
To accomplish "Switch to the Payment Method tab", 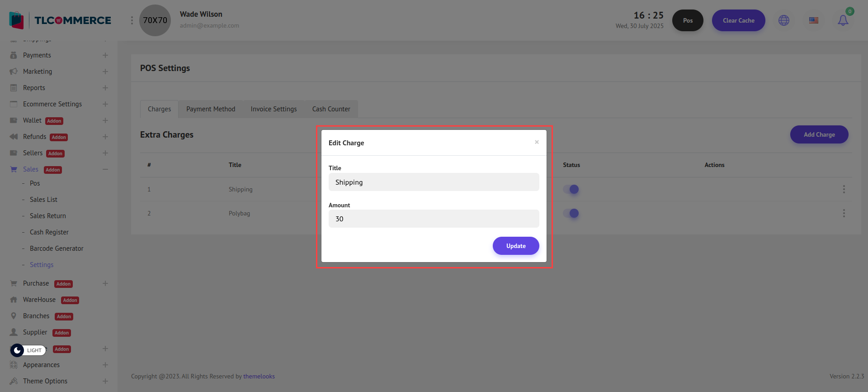I will pos(211,109).
